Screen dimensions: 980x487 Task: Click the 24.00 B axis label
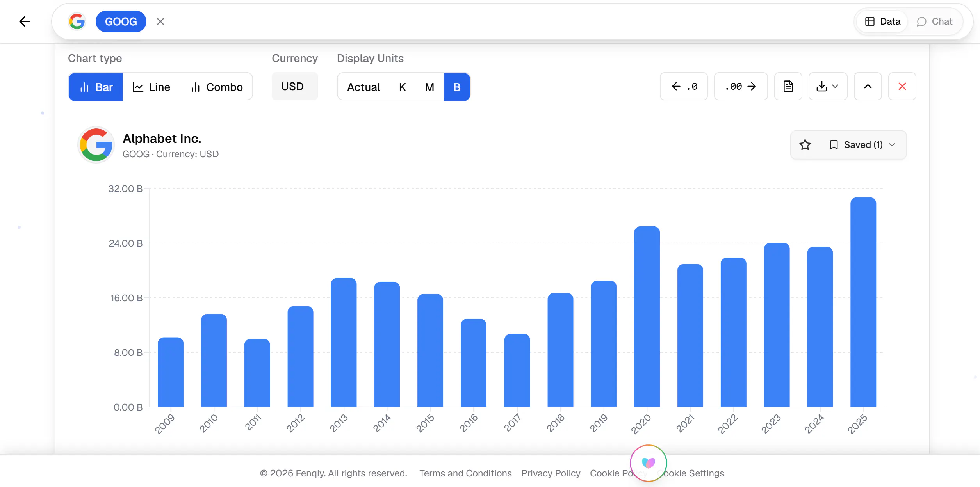pyautogui.click(x=126, y=243)
